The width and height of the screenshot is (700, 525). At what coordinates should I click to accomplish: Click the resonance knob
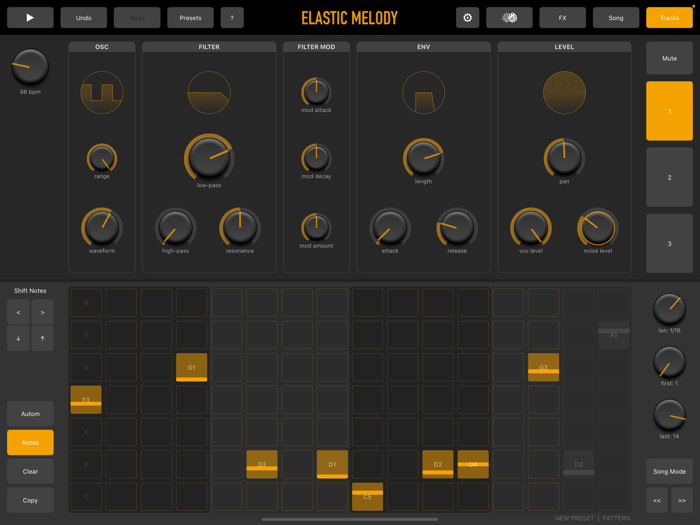tap(240, 227)
